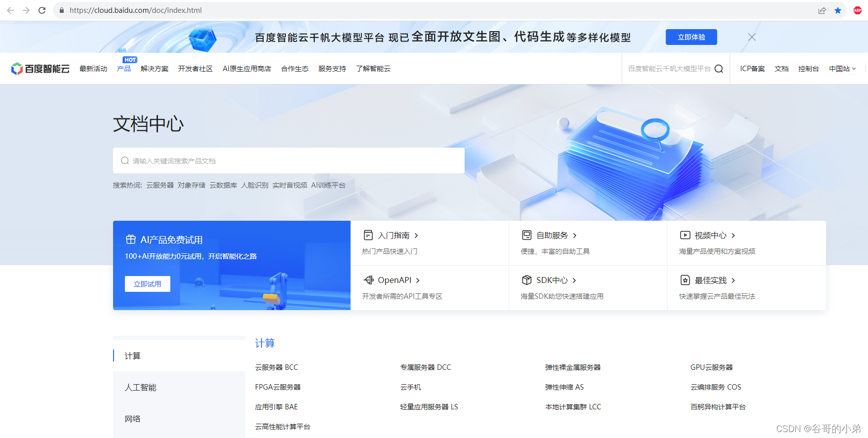Click hot search term 对象存储
This screenshot has width=868, height=438.
192,185
